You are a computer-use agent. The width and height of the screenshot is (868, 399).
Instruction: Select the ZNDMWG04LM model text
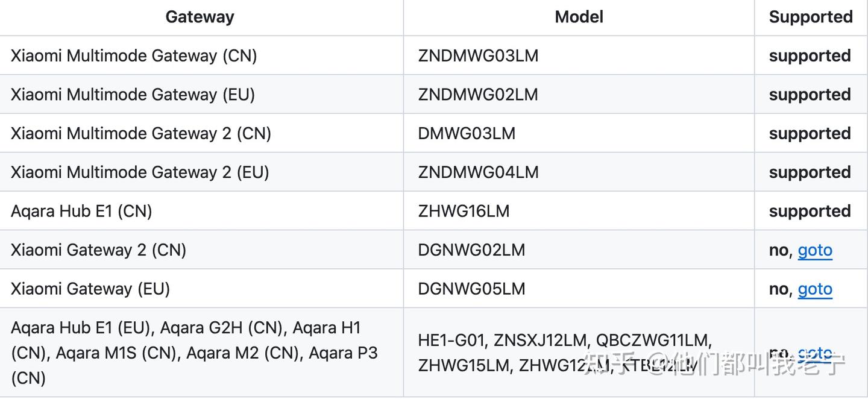[478, 172]
